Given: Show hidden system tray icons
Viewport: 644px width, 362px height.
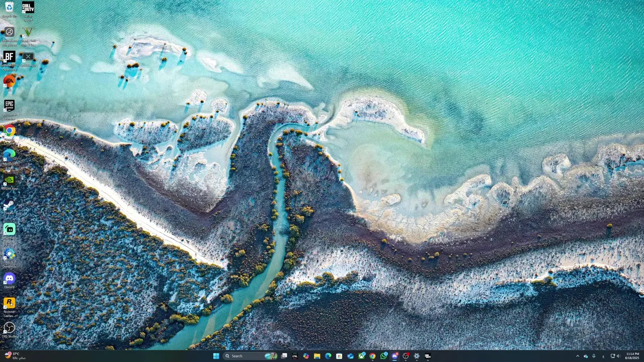Looking at the screenshot, I should [x=578, y=356].
